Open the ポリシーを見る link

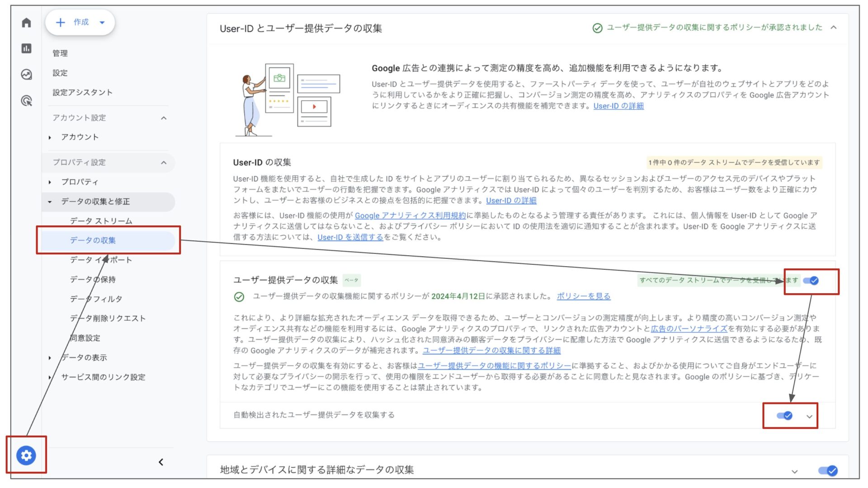583,296
